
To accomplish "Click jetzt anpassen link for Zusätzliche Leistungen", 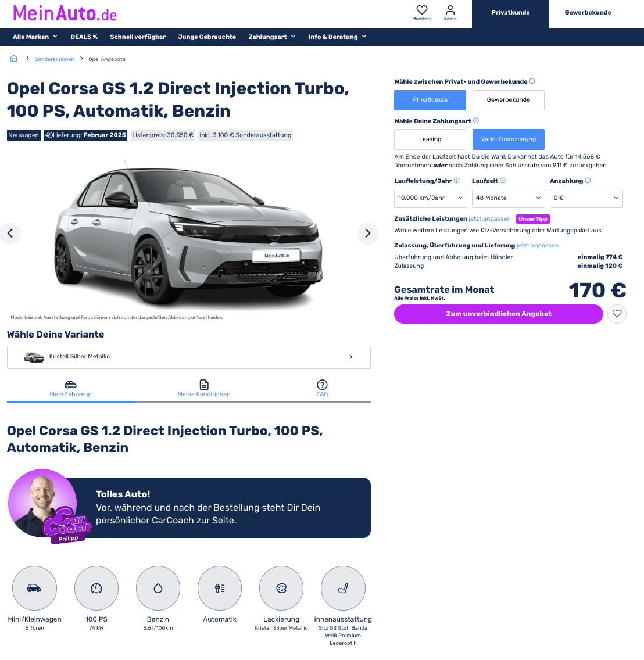I will point(489,219).
